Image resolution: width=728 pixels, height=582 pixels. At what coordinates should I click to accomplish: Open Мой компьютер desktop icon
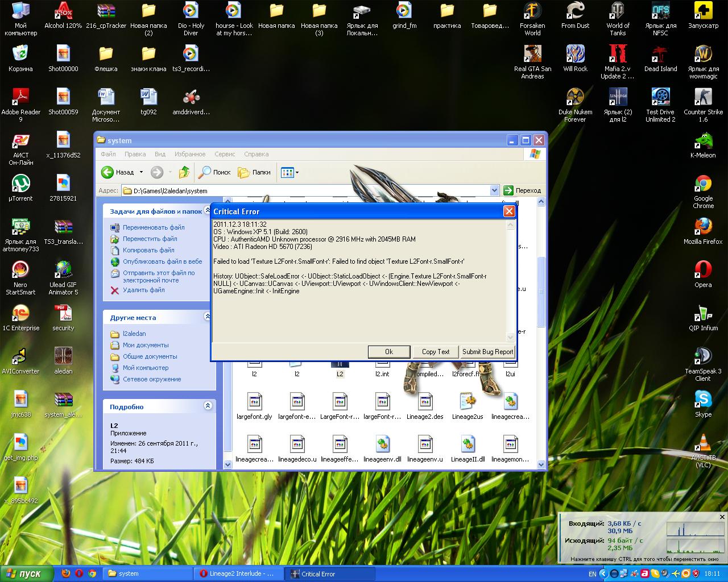(x=21, y=19)
